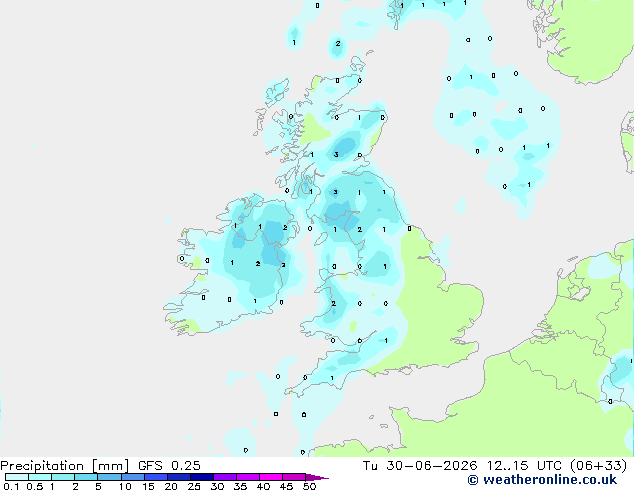Click the '0.5' legend scale label

coord(35,486)
